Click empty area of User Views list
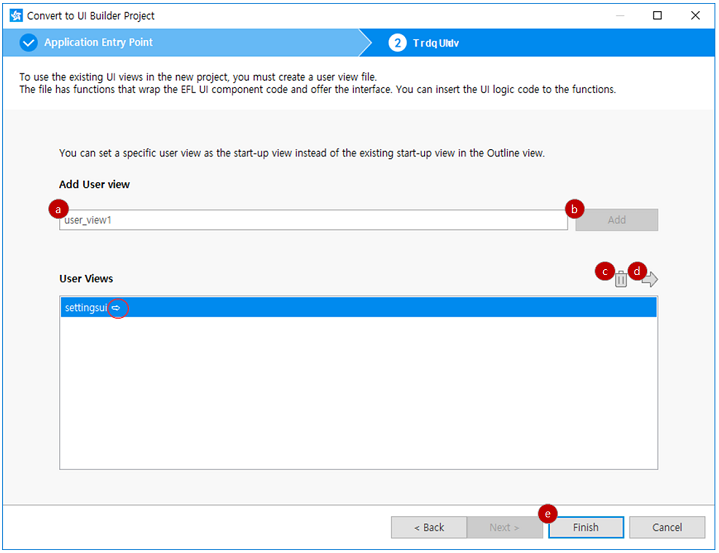719x553 pixels. 358,400
